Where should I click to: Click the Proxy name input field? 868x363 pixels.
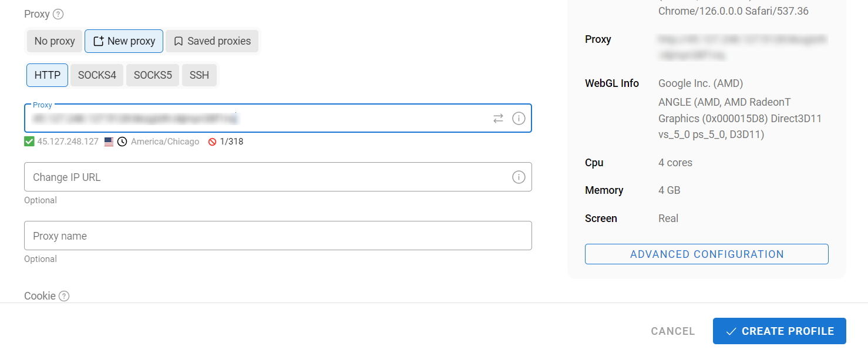(278, 236)
